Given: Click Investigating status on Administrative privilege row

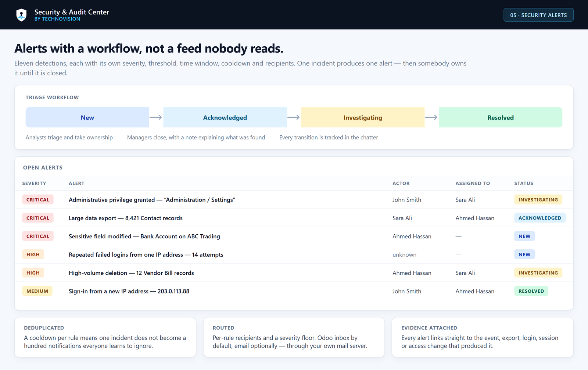Looking at the screenshot, I should pos(538,200).
